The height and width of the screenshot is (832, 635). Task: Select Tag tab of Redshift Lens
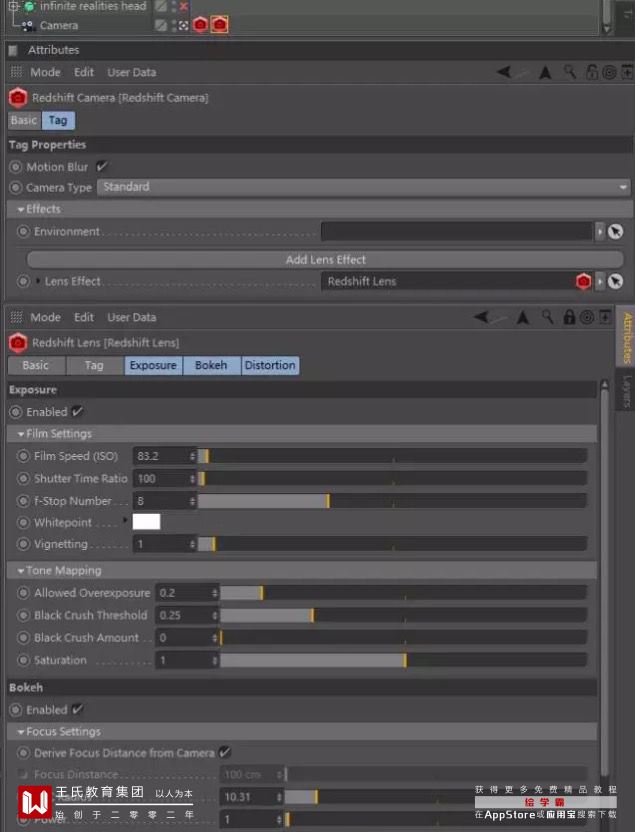(94, 365)
